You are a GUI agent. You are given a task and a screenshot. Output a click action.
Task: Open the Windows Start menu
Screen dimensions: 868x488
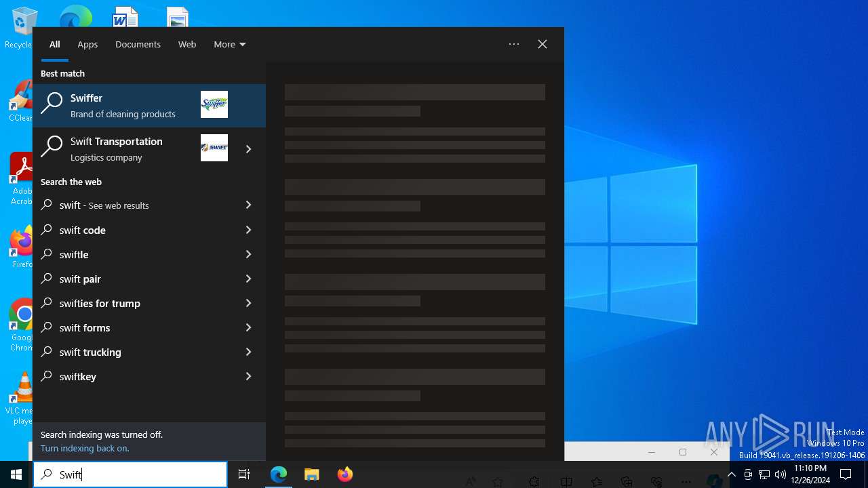16,474
